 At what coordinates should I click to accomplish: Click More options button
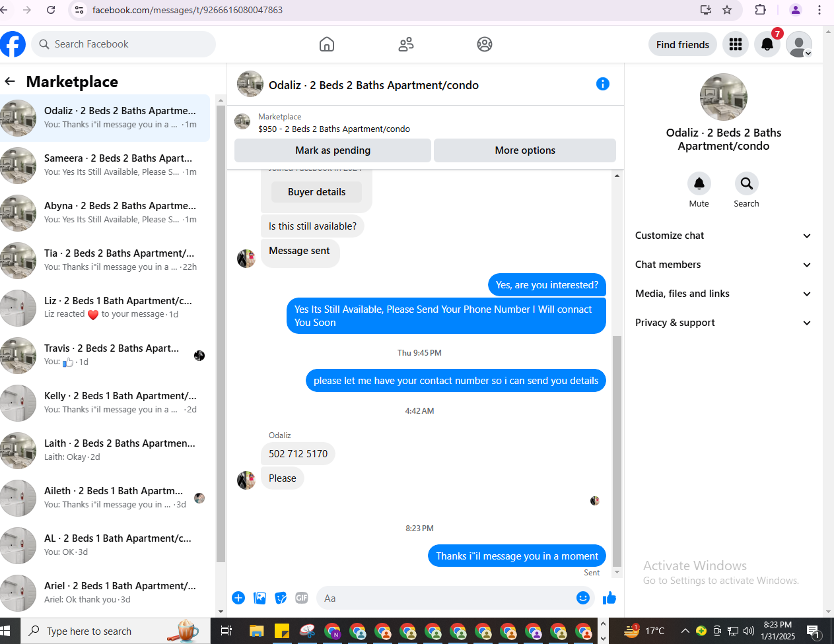tap(525, 150)
